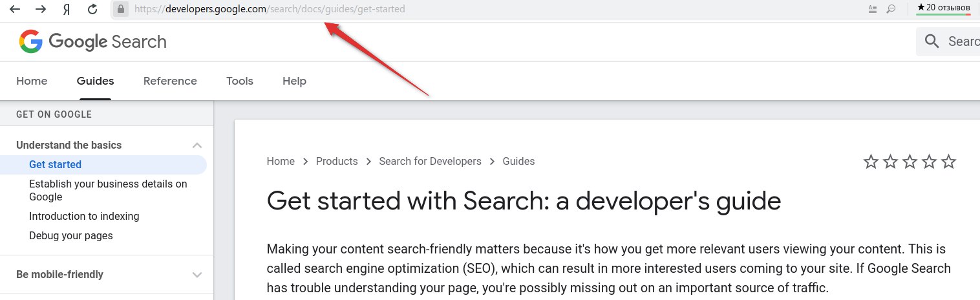The image size is (980, 300).
Task: Open reader mode icon in address bar
Action: click(873, 9)
